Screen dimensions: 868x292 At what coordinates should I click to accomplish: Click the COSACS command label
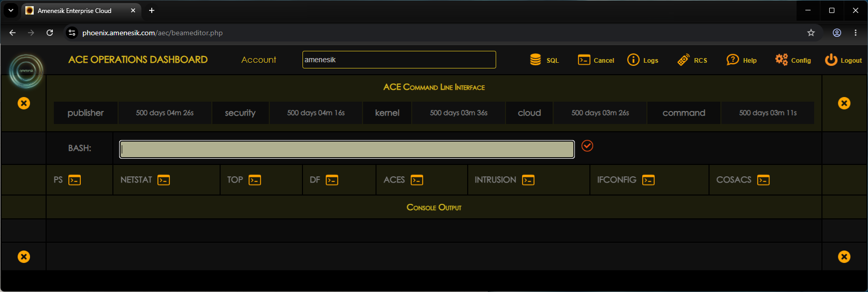(733, 179)
